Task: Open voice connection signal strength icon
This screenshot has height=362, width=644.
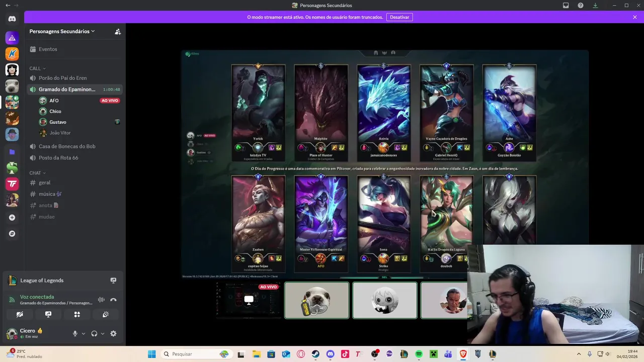Action: 12,300
